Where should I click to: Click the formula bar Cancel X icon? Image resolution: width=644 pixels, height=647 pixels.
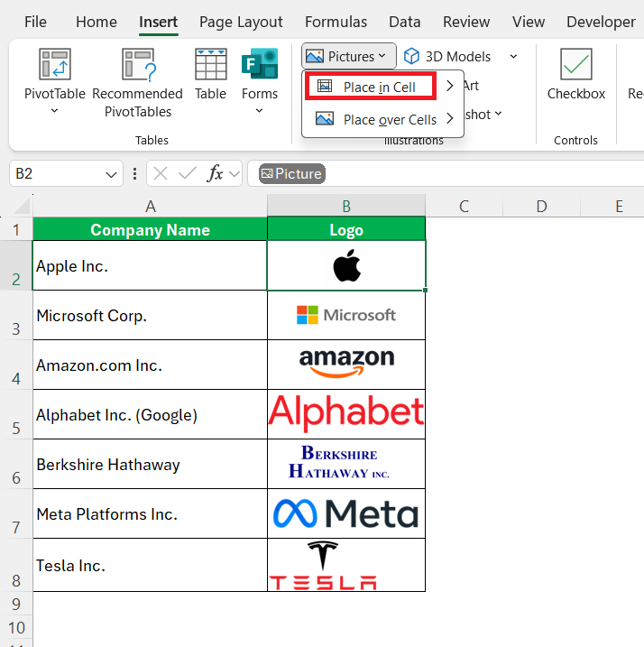click(160, 173)
